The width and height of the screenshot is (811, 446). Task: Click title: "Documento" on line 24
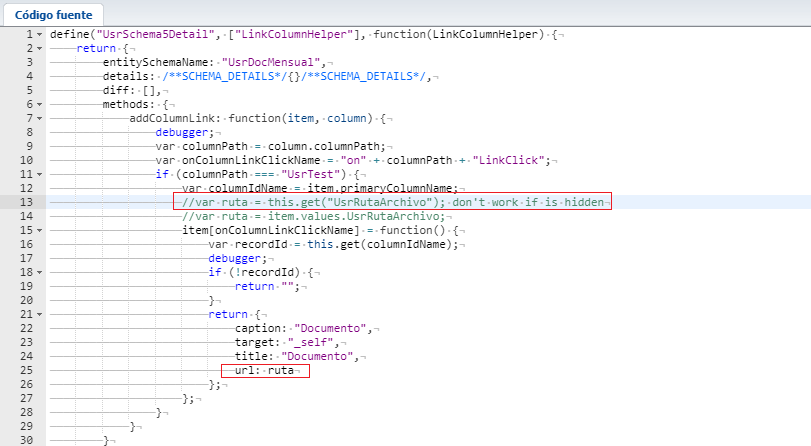(294, 355)
